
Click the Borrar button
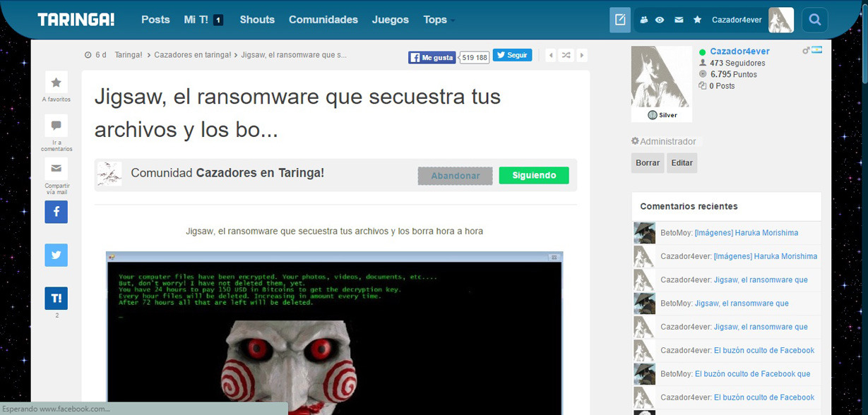[648, 163]
